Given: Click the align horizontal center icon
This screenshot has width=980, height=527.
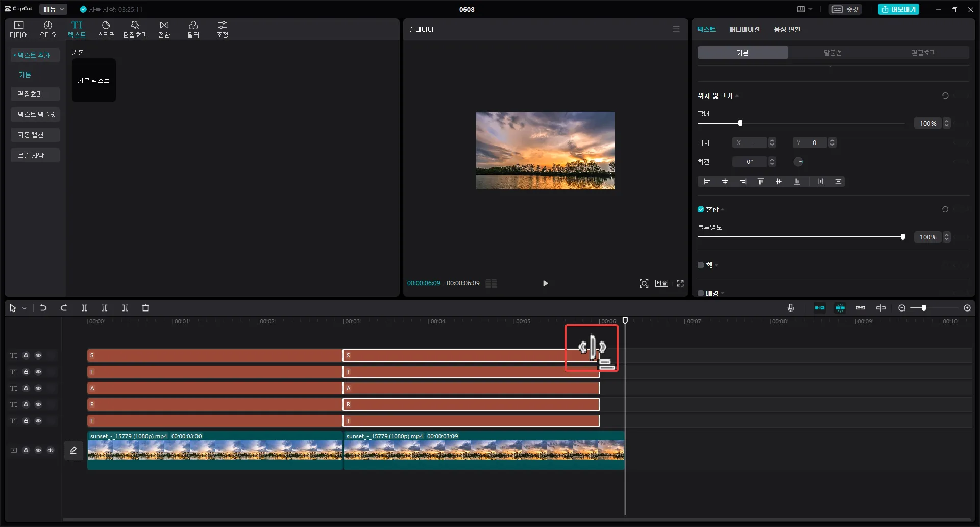Looking at the screenshot, I should [725, 182].
